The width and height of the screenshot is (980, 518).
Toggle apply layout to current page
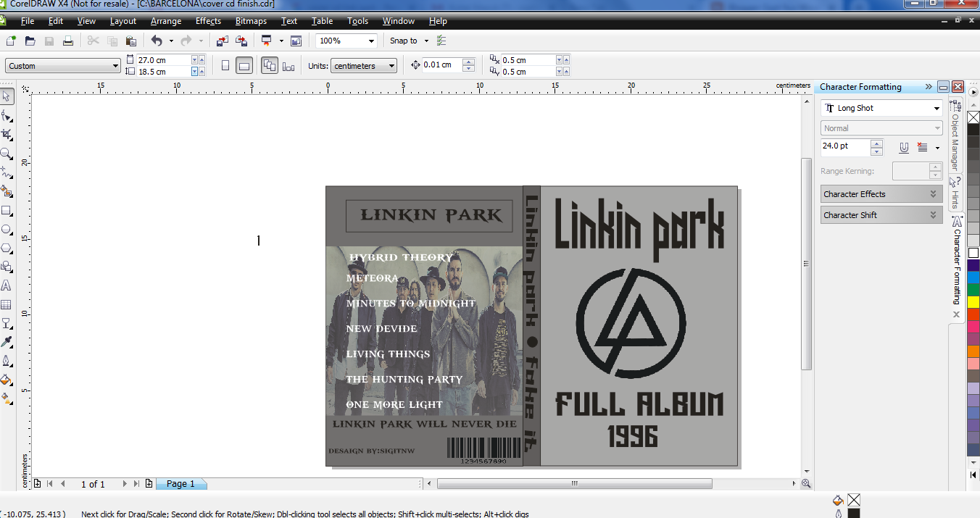288,66
